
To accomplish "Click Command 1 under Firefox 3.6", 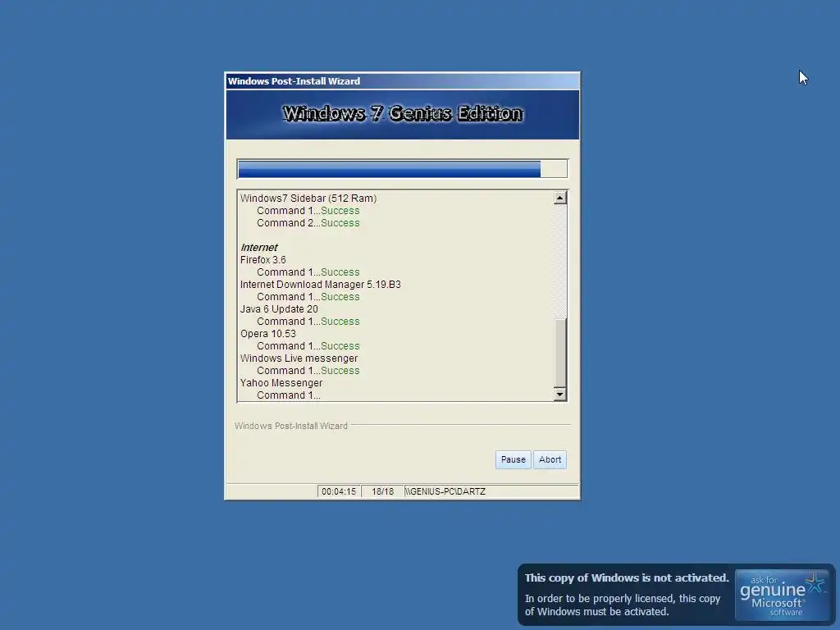I will point(308,272).
